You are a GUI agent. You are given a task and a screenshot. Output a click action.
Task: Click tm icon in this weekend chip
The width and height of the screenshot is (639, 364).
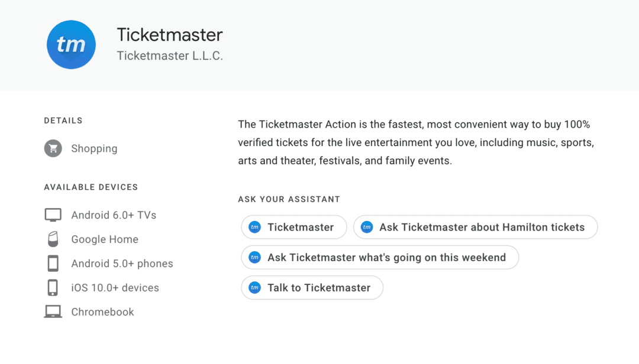pos(254,257)
